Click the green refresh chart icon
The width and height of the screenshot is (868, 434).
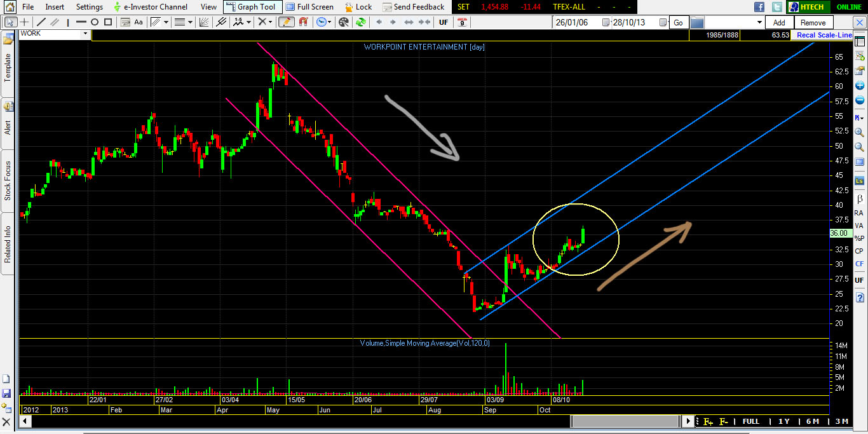click(x=361, y=22)
